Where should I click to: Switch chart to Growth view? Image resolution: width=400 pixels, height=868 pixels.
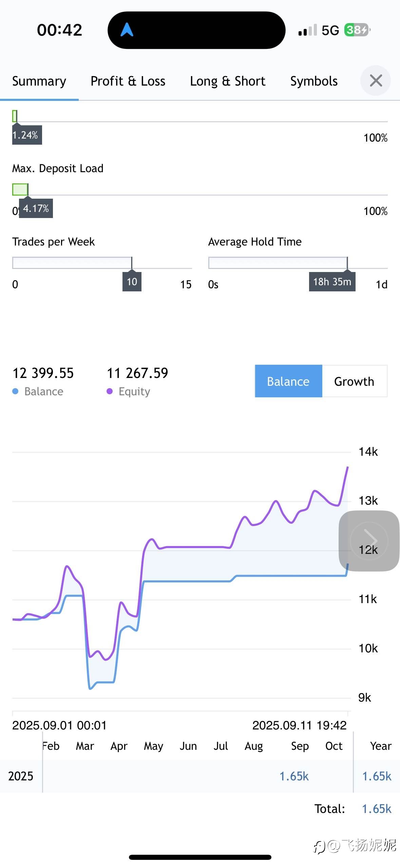click(x=355, y=381)
